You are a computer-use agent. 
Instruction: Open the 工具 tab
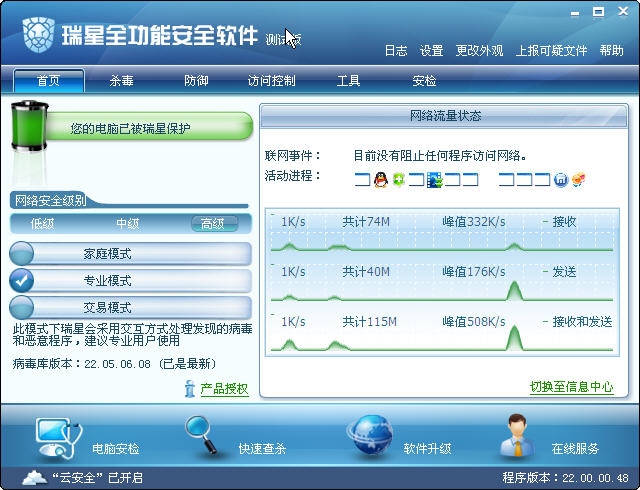tap(348, 80)
